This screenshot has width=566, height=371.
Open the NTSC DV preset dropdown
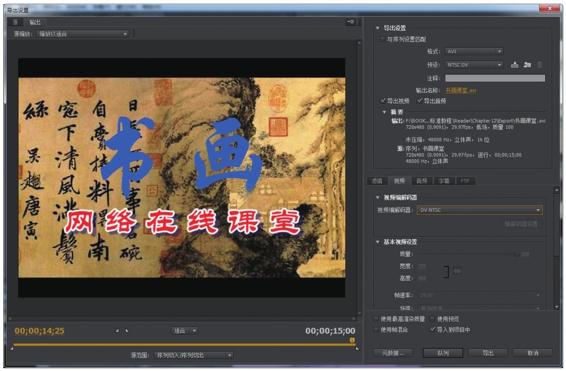(474, 65)
